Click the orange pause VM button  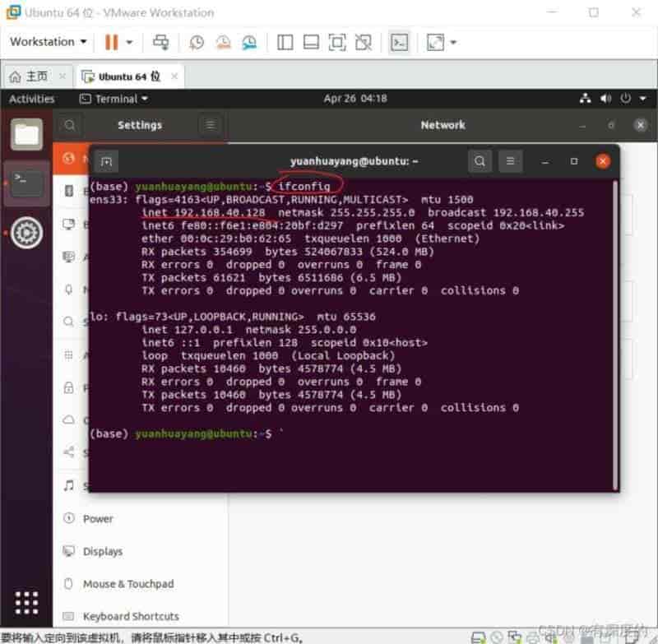pyautogui.click(x=111, y=42)
